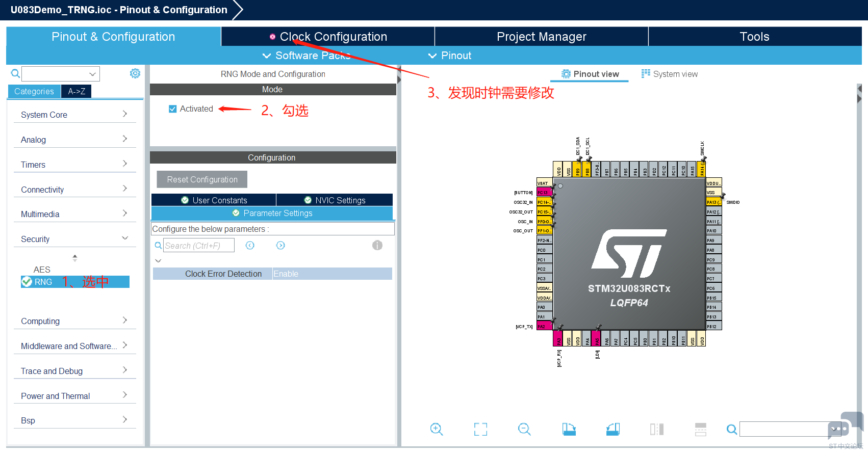The height and width of the screenshot is (454, 868).
Task: Go to next parameter search result
Action: click(280, 246)
